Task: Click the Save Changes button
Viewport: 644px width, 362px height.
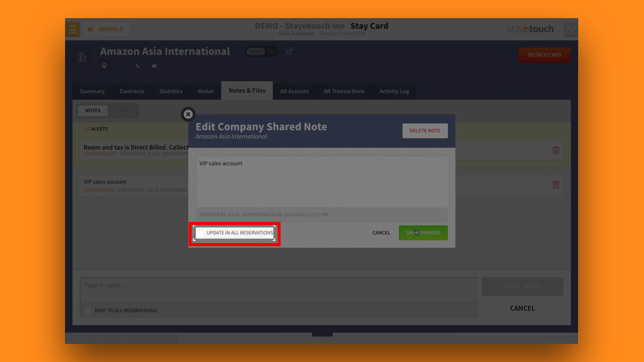Action: pos(423,233)
